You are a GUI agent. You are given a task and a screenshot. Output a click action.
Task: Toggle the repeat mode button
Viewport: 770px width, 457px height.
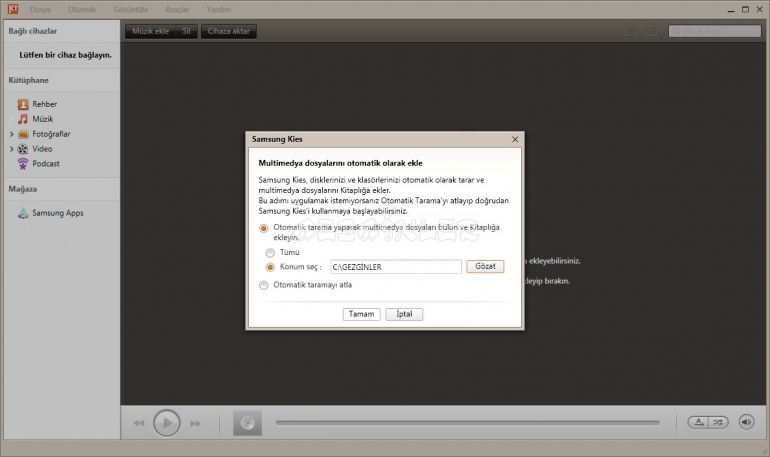tap(698, 422)
